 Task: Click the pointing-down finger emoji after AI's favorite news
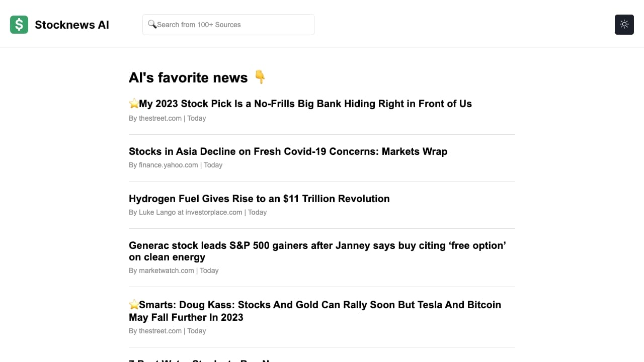tap(260, 77)
